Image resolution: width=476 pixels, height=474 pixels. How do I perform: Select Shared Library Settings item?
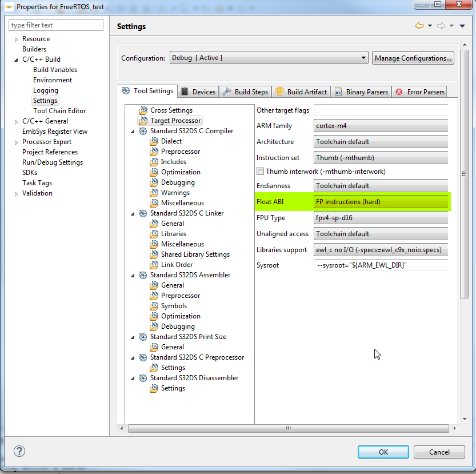tap(195, 254)
